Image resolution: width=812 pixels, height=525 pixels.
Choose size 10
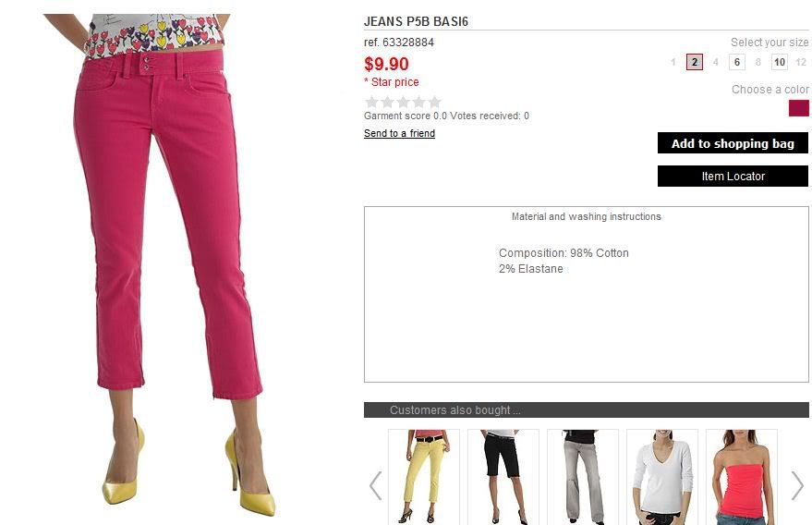click(780, 62)
